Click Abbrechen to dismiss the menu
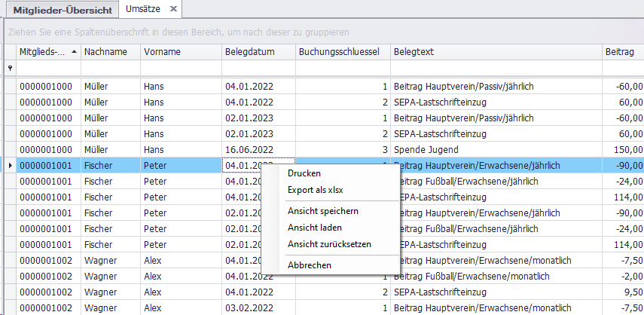Screen dimensions: 644x315 tap(309, 265)
